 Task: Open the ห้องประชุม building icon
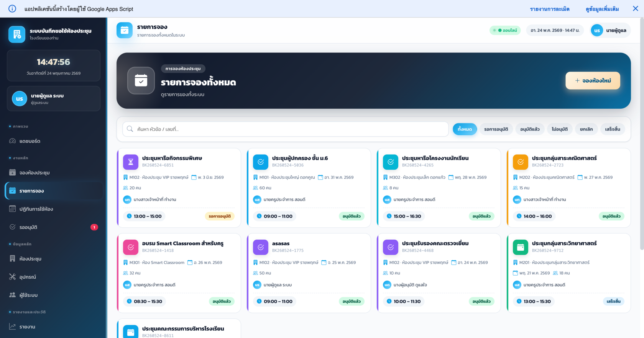12,259
